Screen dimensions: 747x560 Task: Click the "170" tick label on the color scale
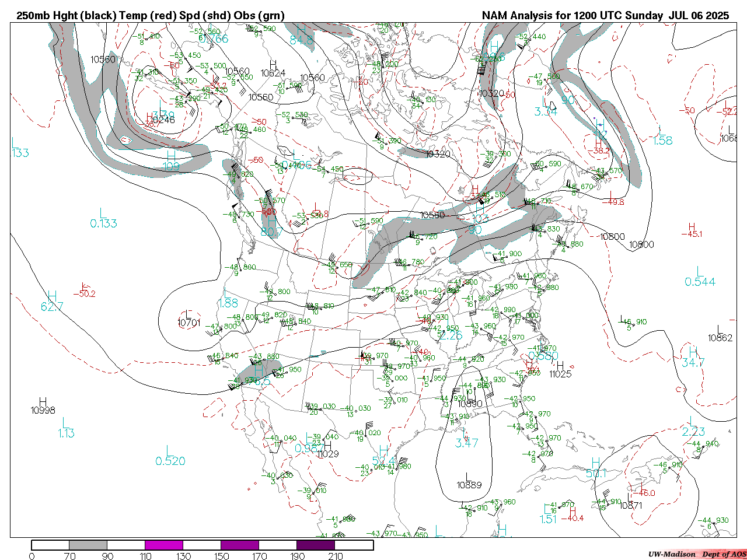pyautogui.click(x=260, y=556)
